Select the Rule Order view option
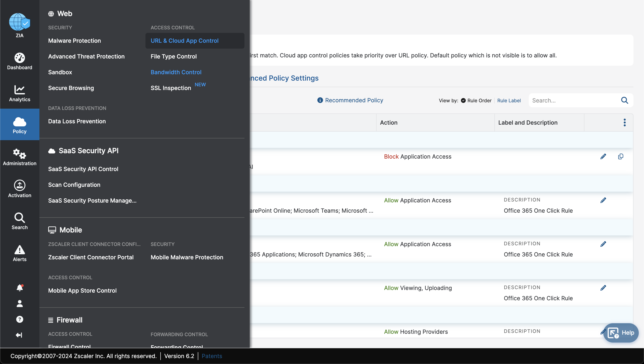This screenshot has width=644, height=364. click(476, 101)
